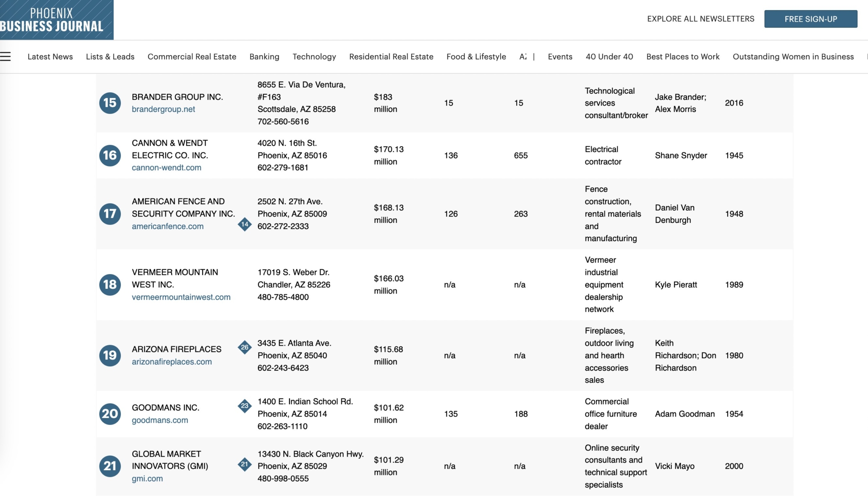This screenshot has height=496, width=868.
Task: Click the diamond badge numbered 23
Action: [245, 406]
